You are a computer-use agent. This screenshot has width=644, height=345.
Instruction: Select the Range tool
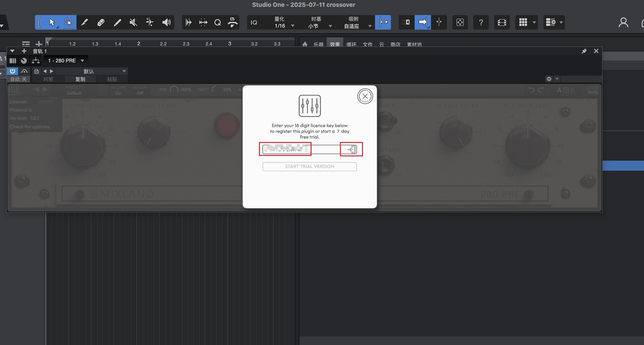pyautogui.click(x=68, y=22)
